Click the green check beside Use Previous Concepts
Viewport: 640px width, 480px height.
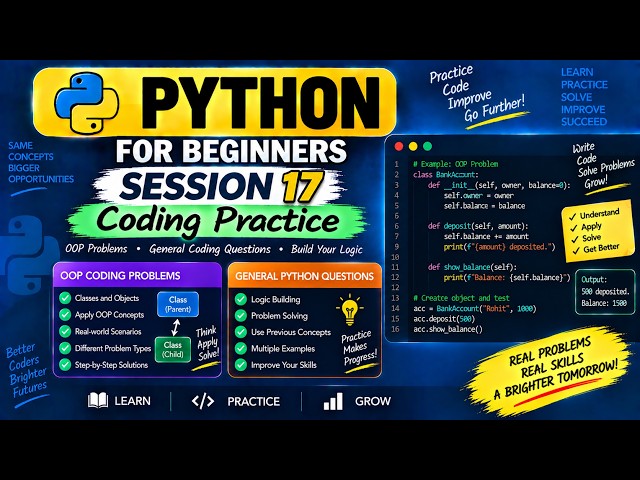241,332
